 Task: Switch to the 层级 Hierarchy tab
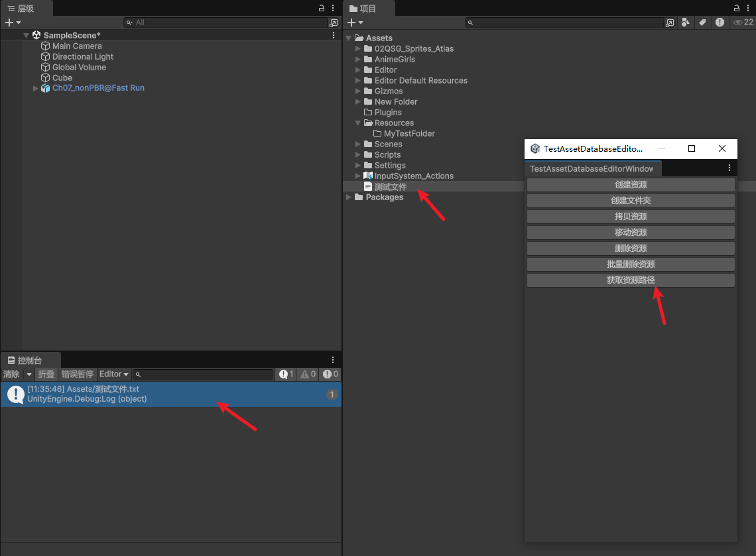tap(26, 8)
